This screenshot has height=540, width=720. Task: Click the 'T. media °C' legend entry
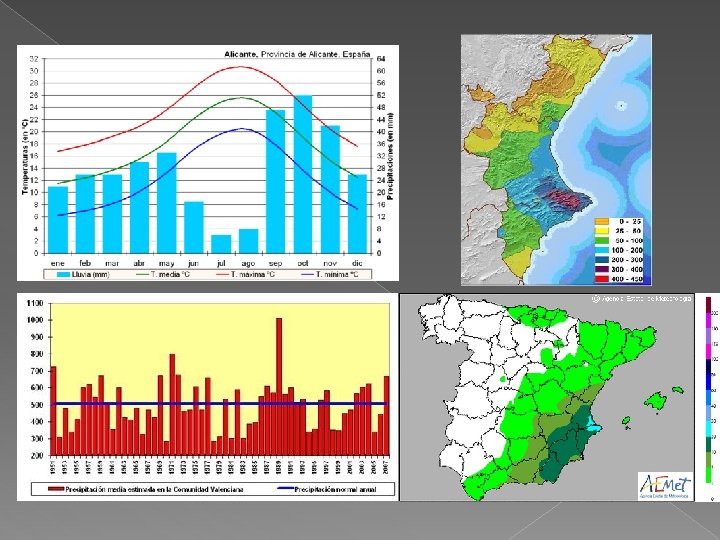[x=163, y=275]
